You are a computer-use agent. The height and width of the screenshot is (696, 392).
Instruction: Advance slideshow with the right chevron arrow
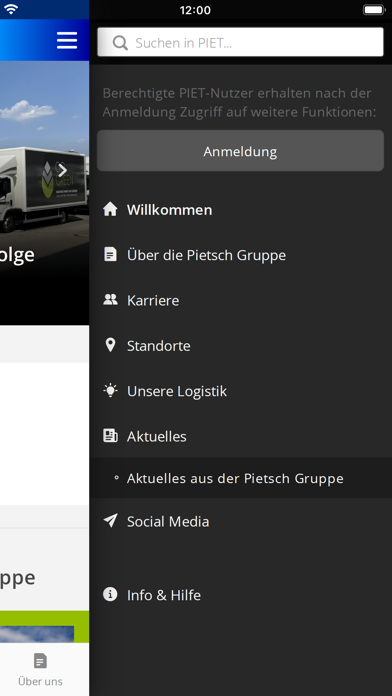pos(63,170)
